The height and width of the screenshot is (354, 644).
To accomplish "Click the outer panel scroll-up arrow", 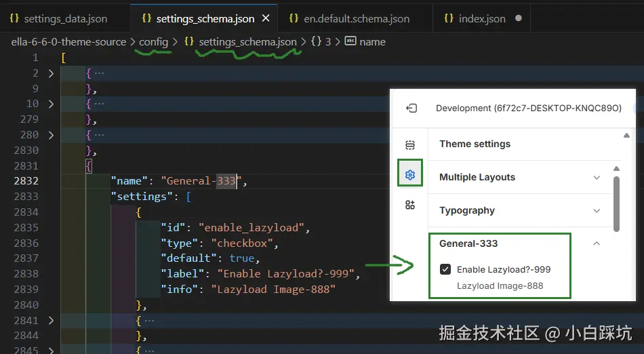I will click(626, 136).
